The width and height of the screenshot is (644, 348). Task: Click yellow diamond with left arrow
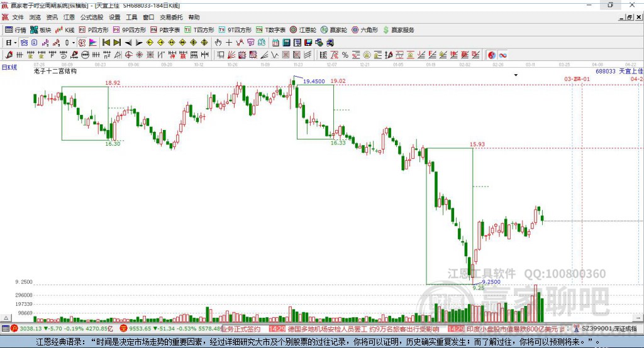point(150,43)
